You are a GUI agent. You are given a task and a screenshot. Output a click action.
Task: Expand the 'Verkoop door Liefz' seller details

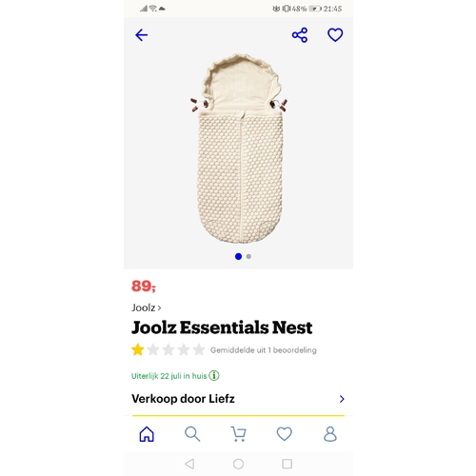tap(238, 399)
